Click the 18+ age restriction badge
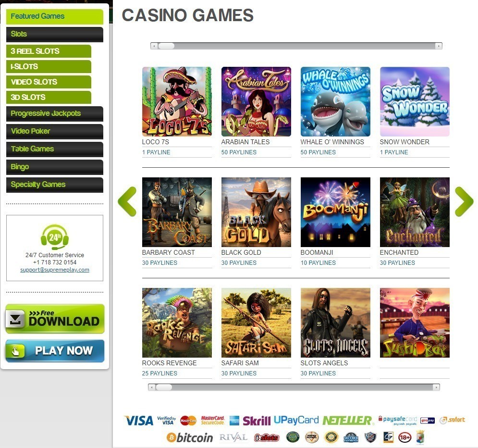This screenshot has width=478, height=448. pos(404,437)
